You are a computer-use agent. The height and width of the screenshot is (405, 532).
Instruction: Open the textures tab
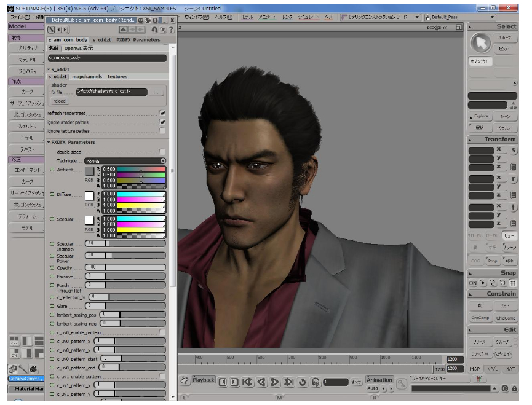[117, 77]
